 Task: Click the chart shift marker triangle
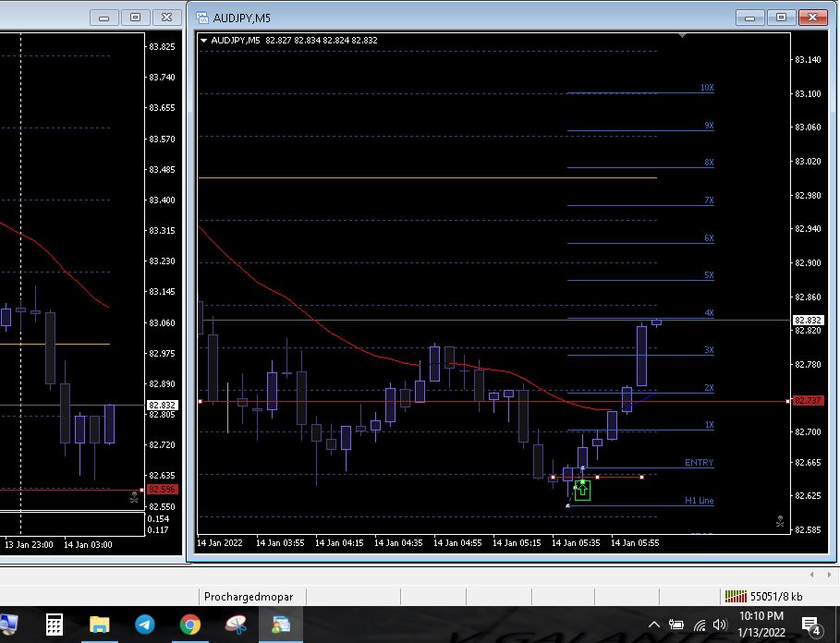pyautogui.click(x=682, y=35)
